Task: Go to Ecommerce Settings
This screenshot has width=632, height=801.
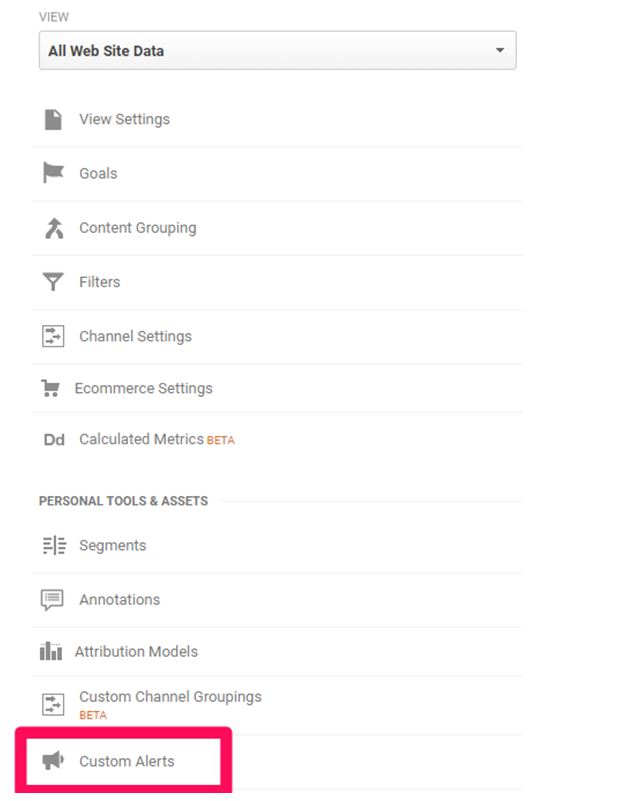Action: pyautogui.click(x=144, y=389)
